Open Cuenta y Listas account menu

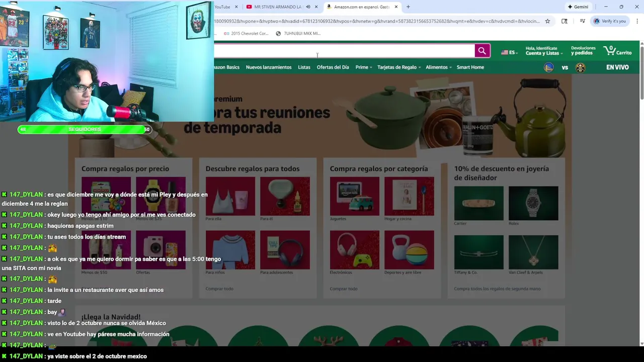tap(543, 51)
